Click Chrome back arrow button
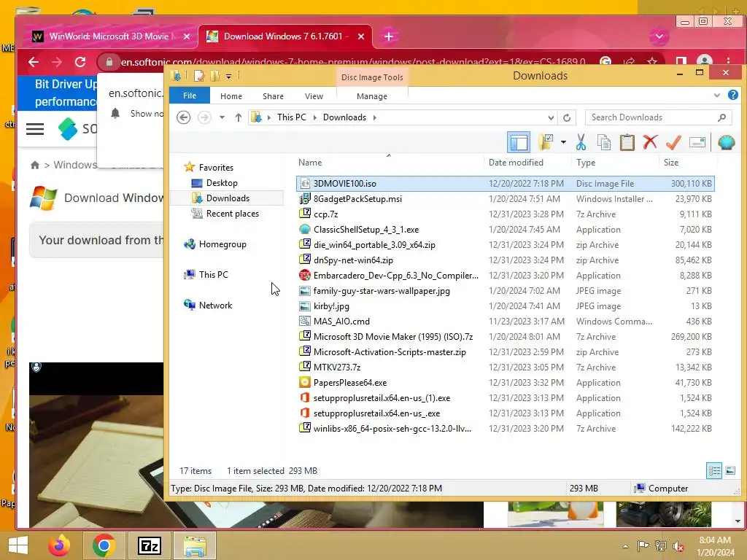 click(x=34, y=62)
